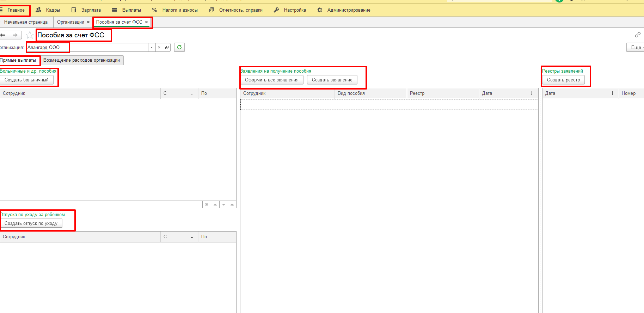Open the Налоги и взносы menu
Image resolution: width=644 pixels, height=313 pixels.
179,10
